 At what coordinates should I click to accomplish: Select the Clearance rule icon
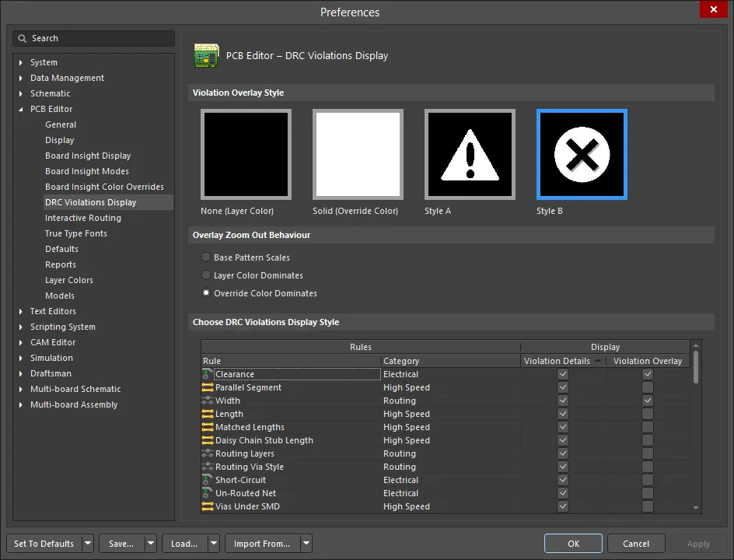point(206,374)
